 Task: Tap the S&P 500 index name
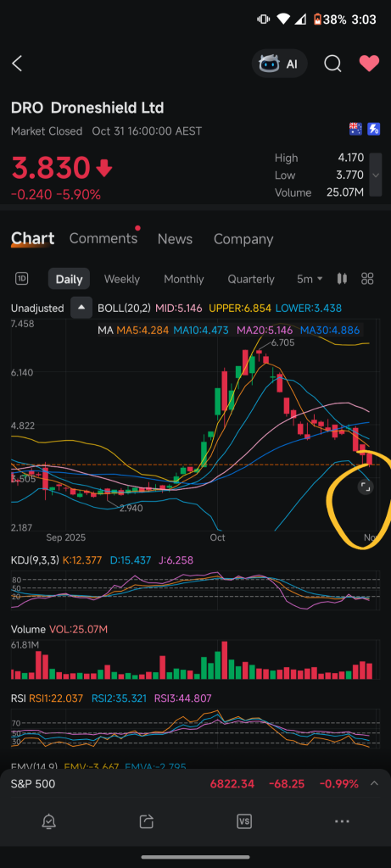[33, 784]
